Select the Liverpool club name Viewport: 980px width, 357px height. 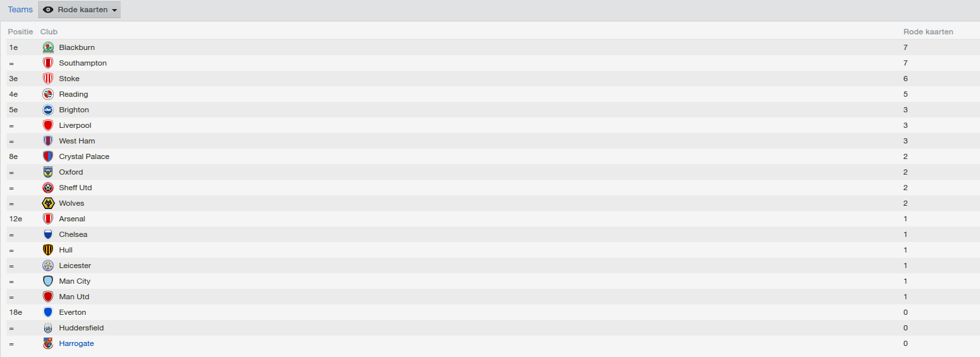point(75,125)
